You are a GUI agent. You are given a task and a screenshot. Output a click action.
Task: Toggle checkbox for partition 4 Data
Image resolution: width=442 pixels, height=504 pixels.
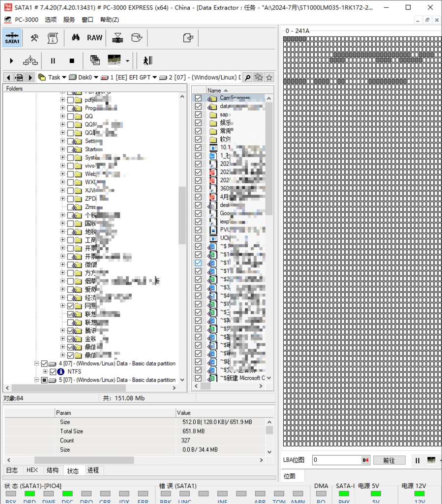coord(44,364)
